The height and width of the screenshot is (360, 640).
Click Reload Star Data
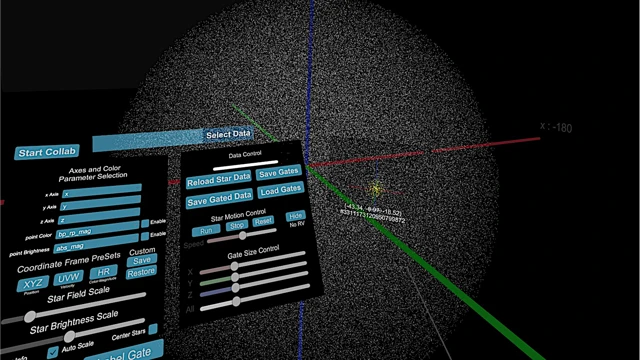tap(219, 179)
